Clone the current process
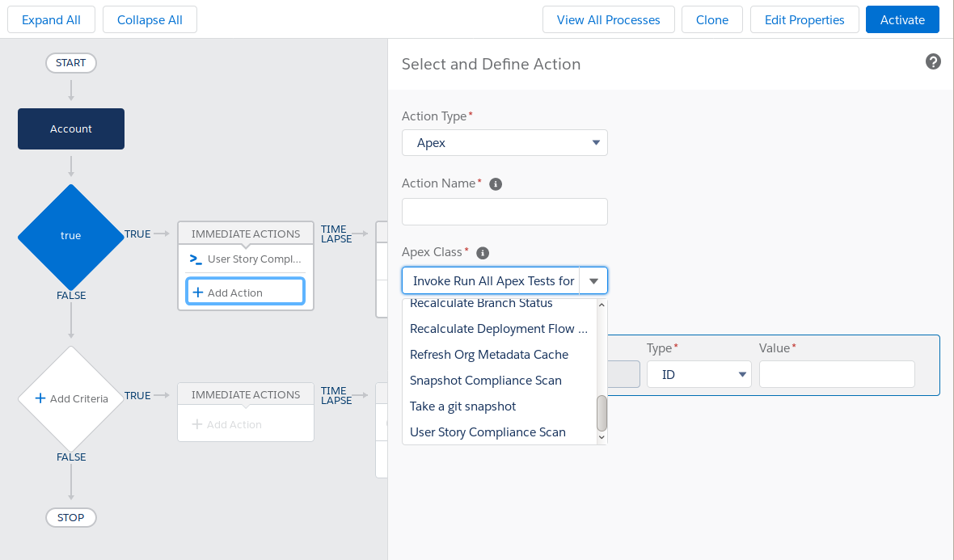954x560 pixels. point(711,19)
